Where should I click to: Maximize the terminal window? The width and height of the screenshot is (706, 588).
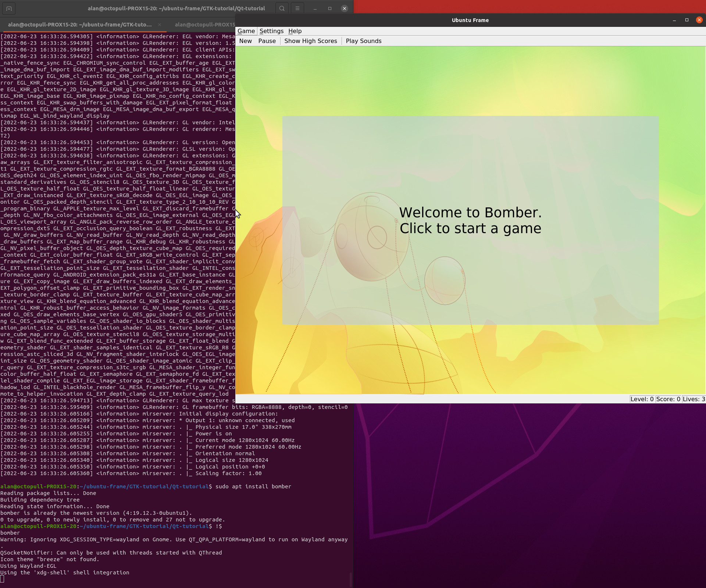(330, 8)
